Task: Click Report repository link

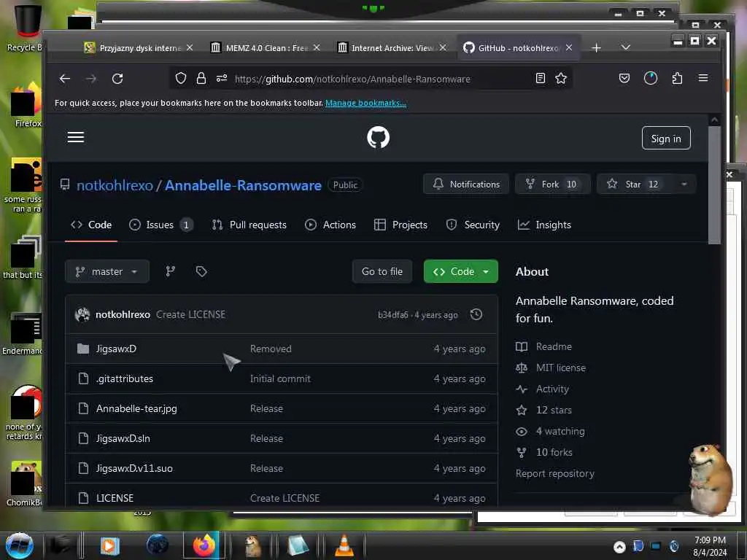Action: [x=555, y=474]
